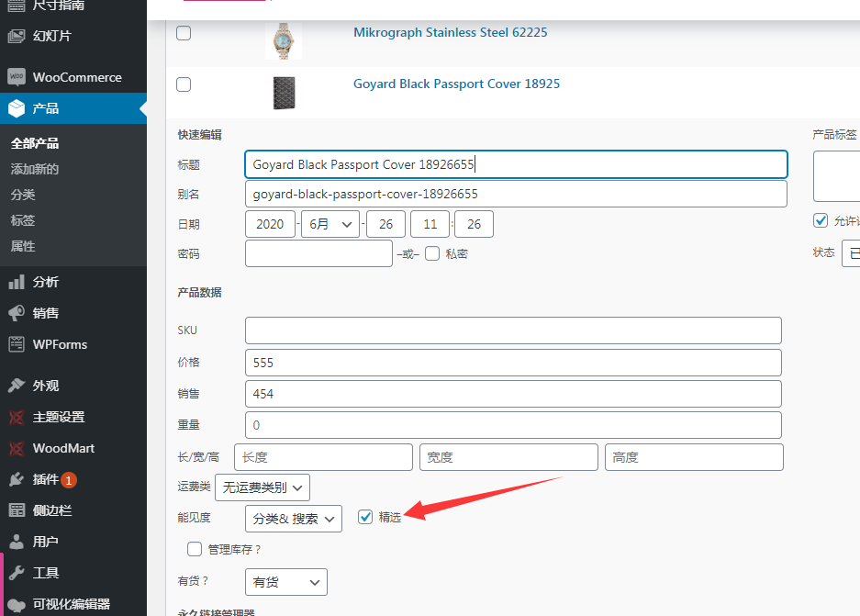Open the 有货 stock status dropdown
860x616 pixels.
(286, 582)
